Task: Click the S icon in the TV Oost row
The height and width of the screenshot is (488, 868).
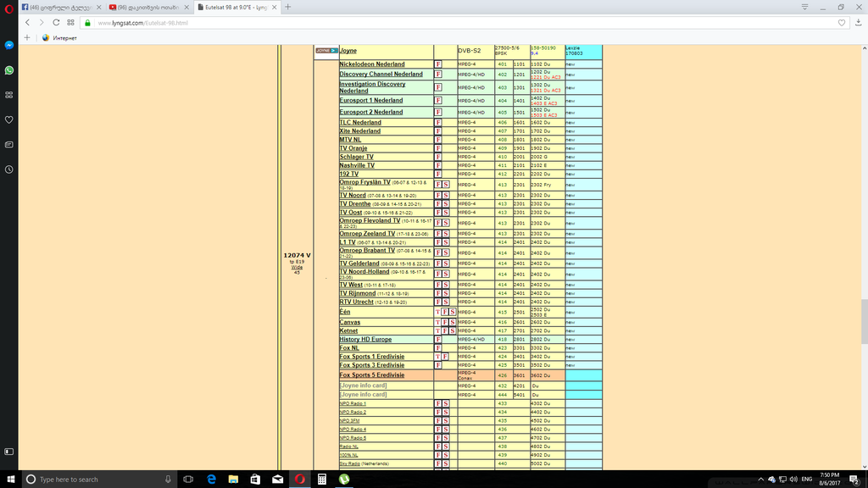Action: [446, 213]
